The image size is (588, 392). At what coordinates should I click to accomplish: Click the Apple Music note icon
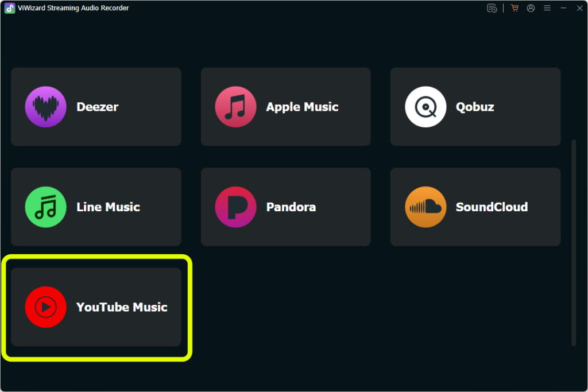tap(235, 107)
